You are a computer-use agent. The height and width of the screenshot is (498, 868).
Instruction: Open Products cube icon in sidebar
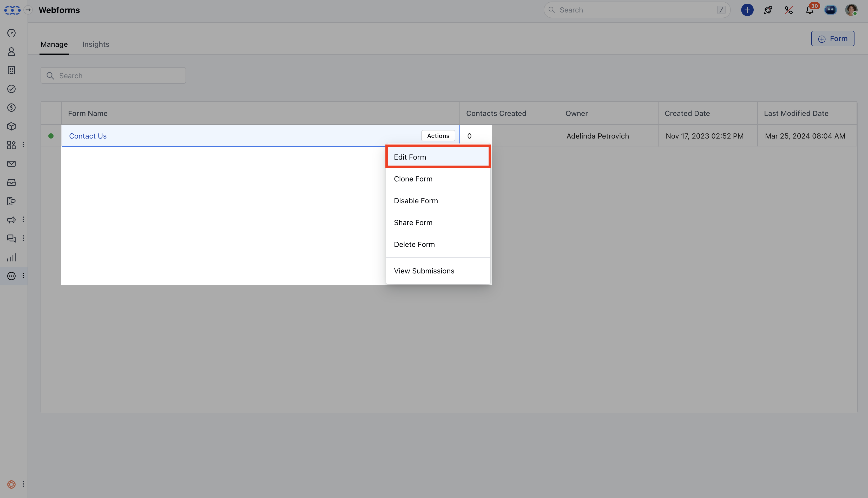(x=11, y=126)
